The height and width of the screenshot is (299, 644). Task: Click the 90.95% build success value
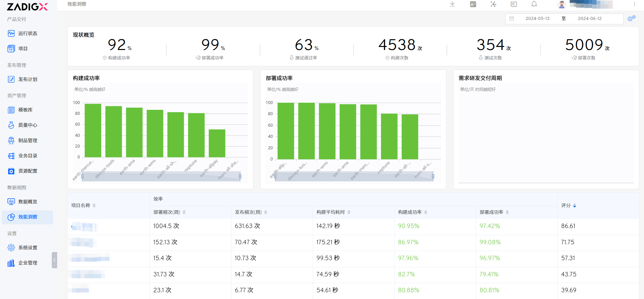pos(408,226)
